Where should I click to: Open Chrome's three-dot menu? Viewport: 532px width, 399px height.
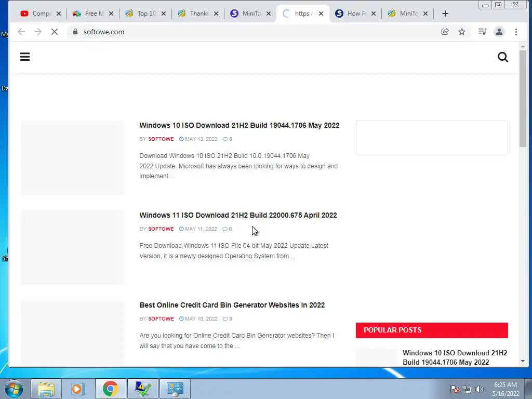(516, 32)
